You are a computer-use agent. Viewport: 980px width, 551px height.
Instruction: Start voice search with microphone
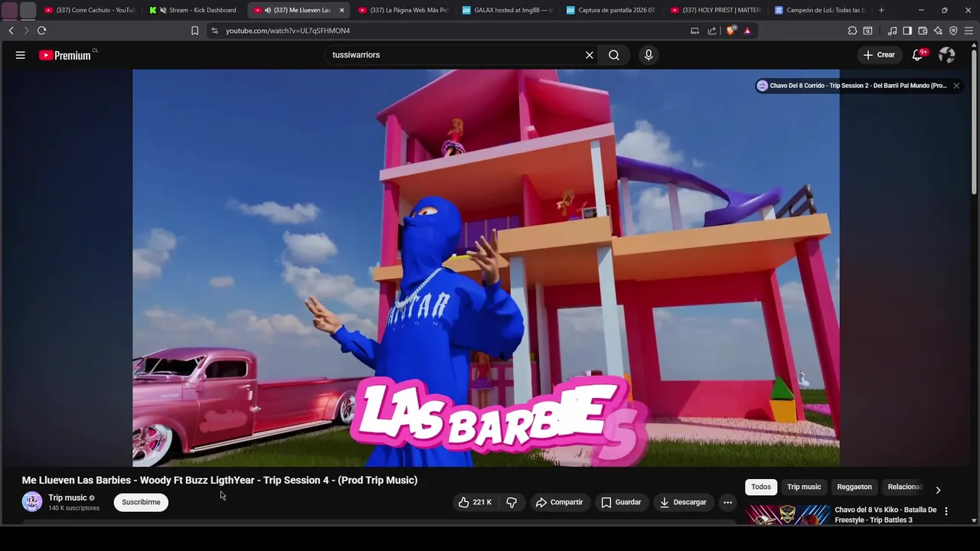coord(648,55)
